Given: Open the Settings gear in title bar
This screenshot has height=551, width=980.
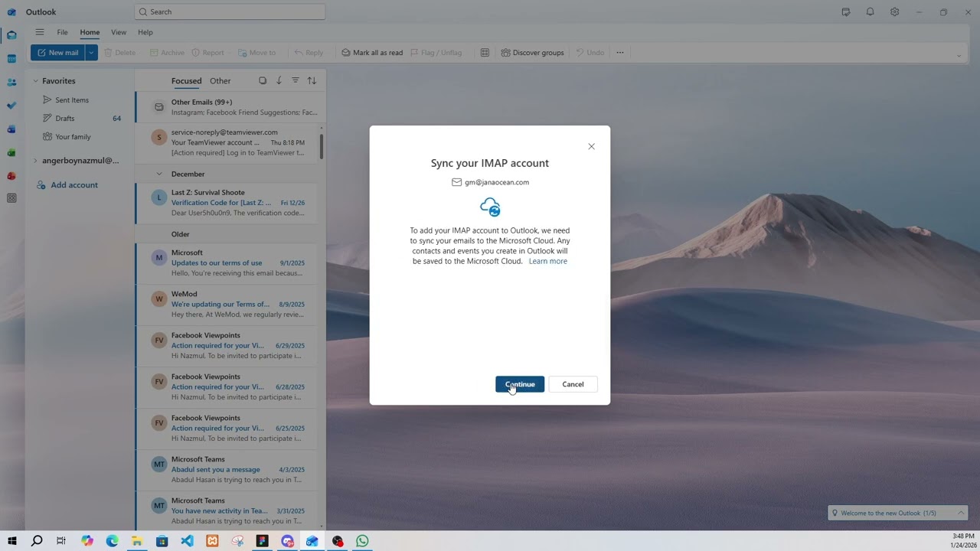Looking at the screenshot, I should [895, 11].
